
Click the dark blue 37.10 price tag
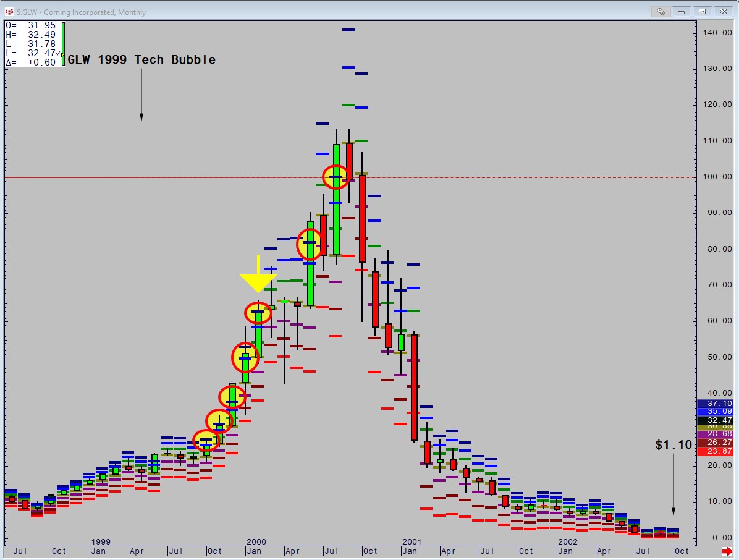[x=715, y=404]
